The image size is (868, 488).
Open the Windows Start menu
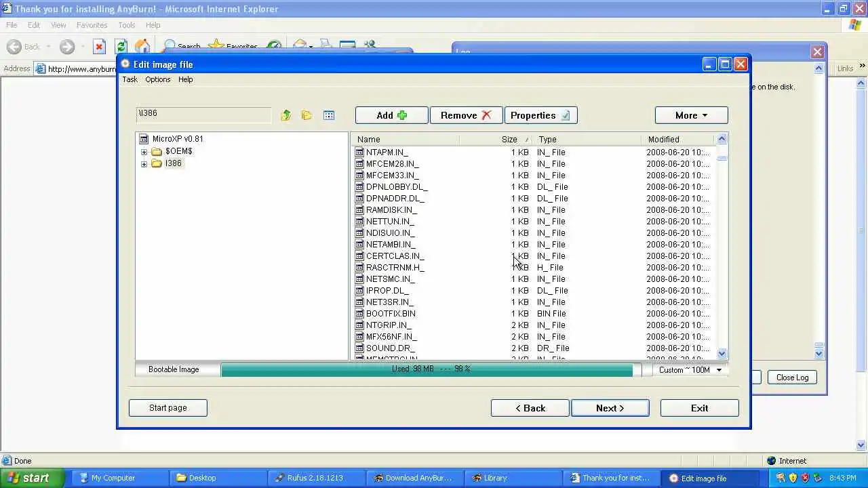pos(33,478)
